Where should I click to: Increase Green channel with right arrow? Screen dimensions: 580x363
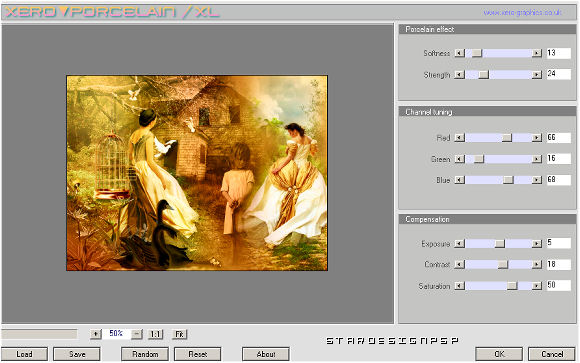(537, 159)
